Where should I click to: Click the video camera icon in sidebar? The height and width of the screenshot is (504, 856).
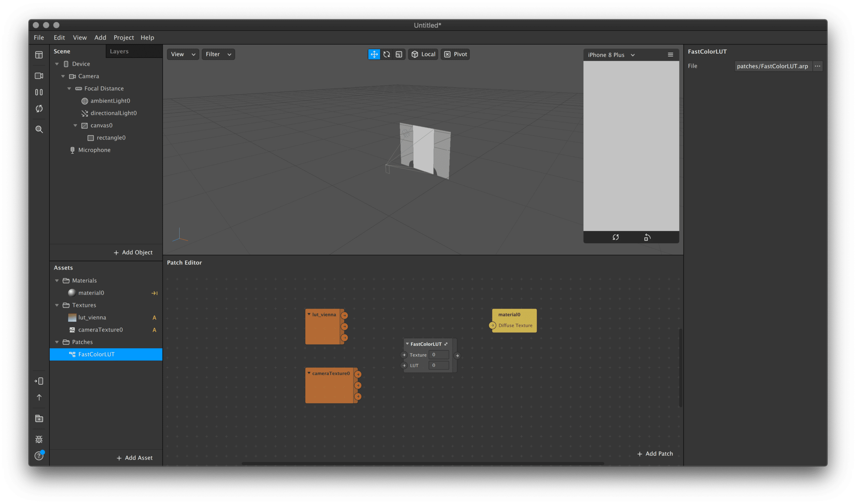click(39, 76)
